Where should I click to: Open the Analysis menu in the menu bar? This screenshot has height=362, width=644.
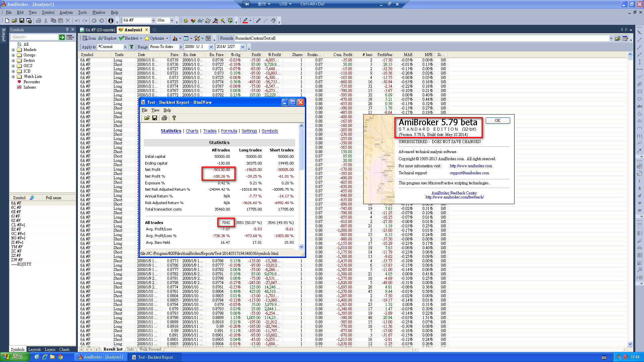[66, 12]
